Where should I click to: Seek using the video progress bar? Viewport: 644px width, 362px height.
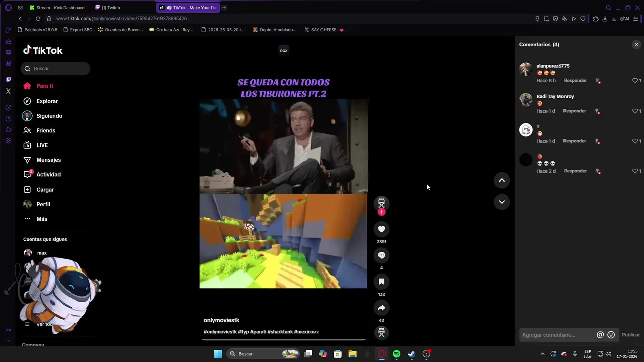284,340
